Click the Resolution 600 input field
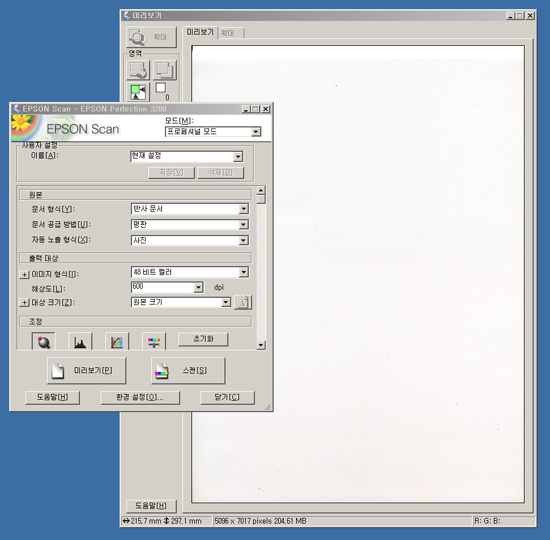550x540 pixels. [163, 287]
